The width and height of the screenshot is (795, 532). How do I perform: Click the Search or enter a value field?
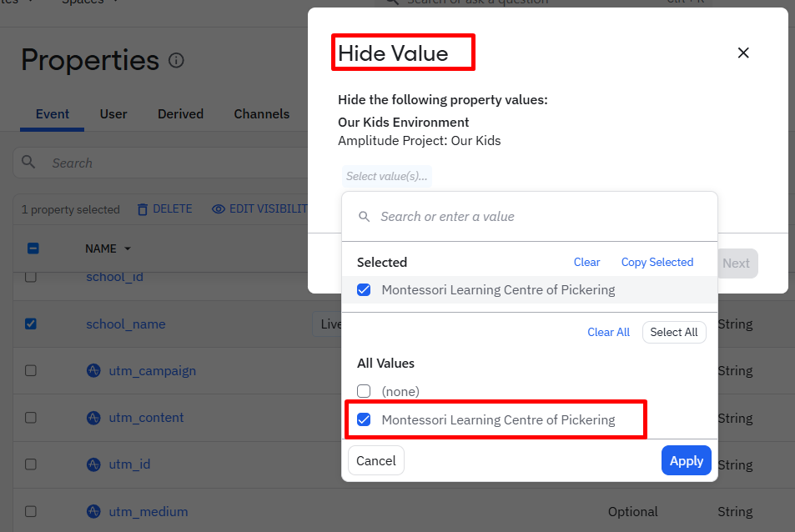click(x=534, y=217)
